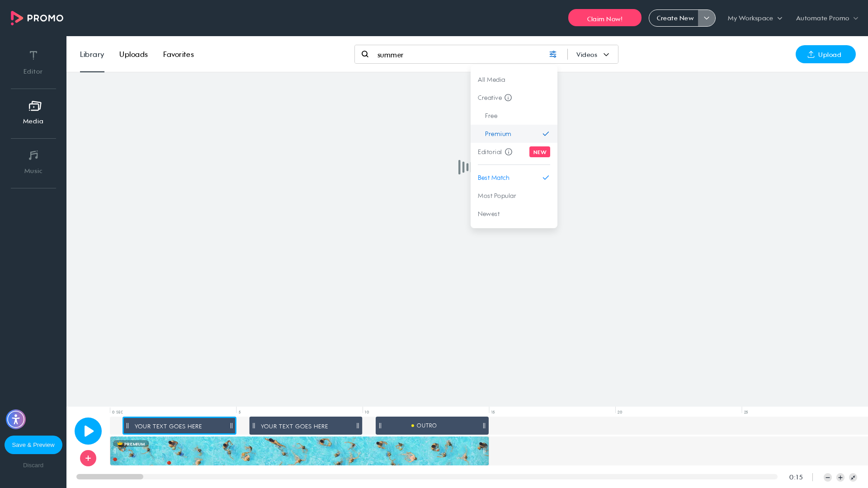Open My Workspace menu

[755, 18]
